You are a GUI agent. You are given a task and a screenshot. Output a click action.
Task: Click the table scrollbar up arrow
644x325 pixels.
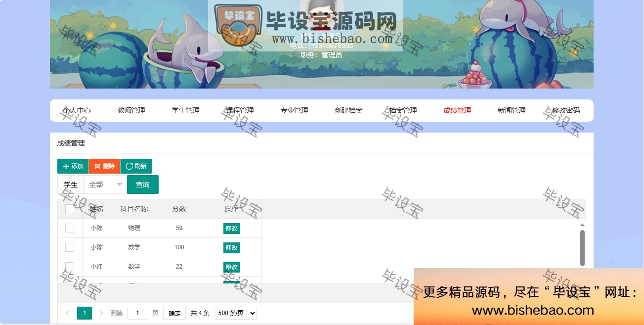(x=582, y=225)
